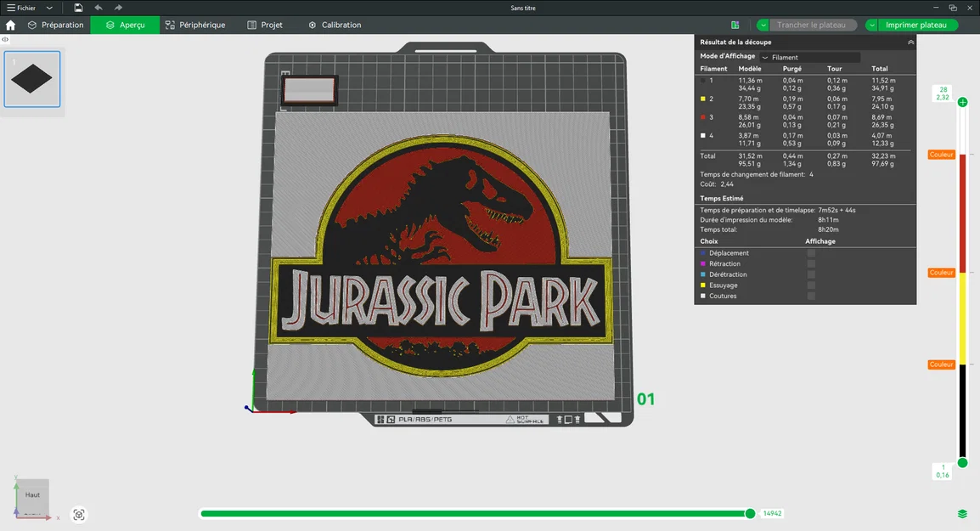The image size is (980, 531).
Task: Click the Redo arrow icon
Action: coord(119,8)
